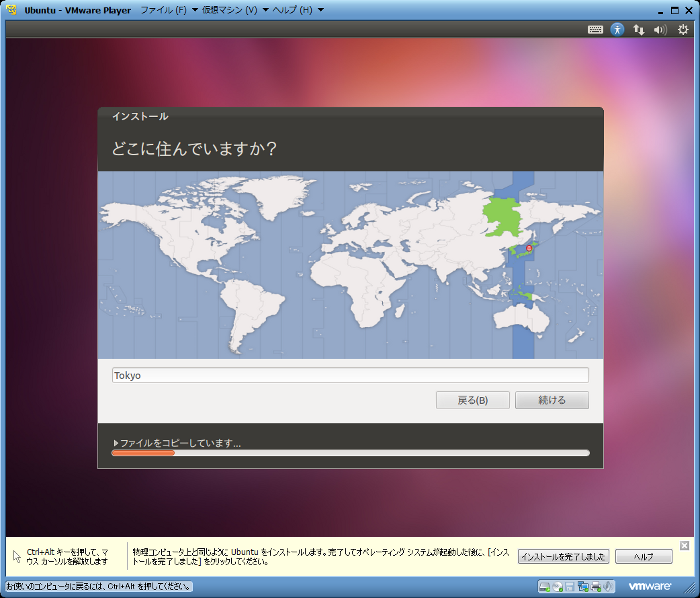
Task: Open the 仮想マシン(V) menu
Action: (229, 10)
